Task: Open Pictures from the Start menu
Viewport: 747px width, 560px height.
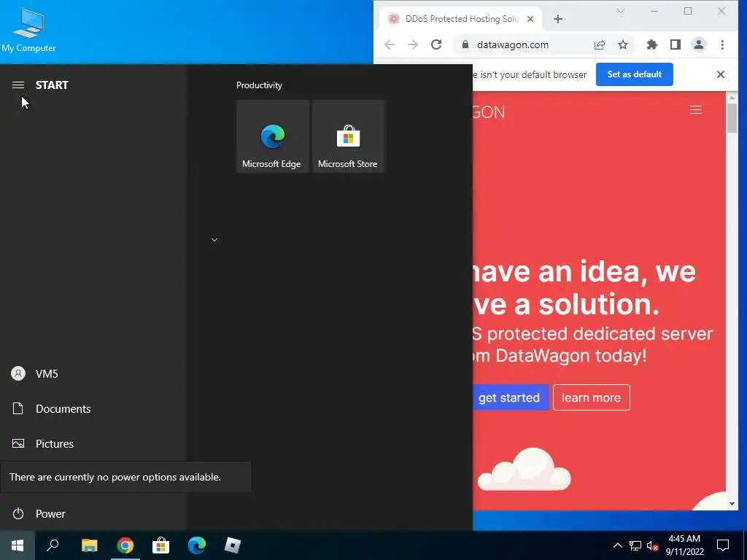Action: point(93,444)
